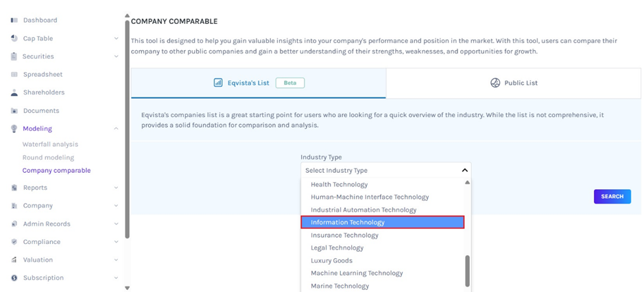Click the Subscription dollar icon
Viewport: 644px width, 292px height.
[x=14, y=278]
